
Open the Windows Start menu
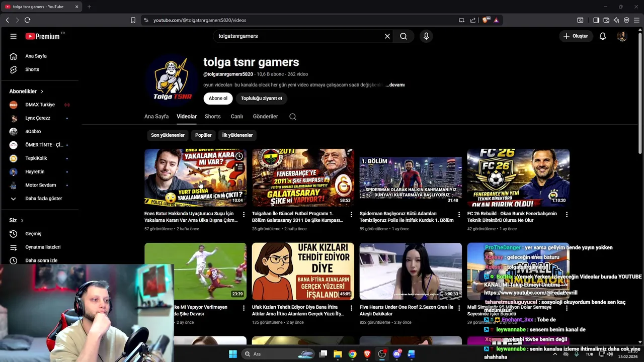point(233,354)
